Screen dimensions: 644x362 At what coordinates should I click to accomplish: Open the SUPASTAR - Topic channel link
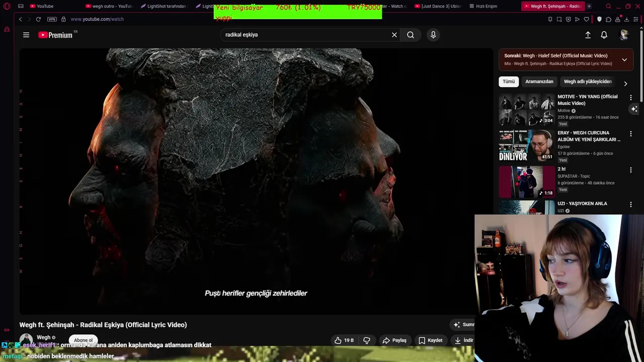(x=574, y=176)
